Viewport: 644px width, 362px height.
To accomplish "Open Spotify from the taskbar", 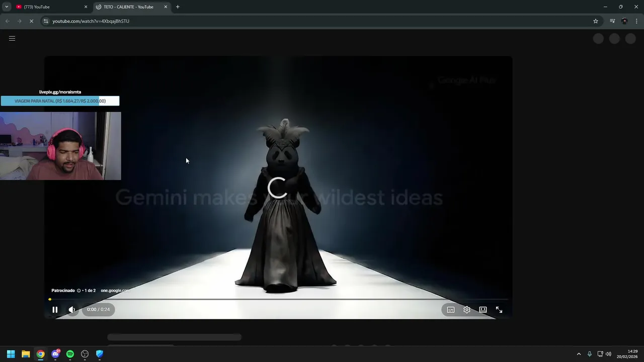I will coord(70,354).
